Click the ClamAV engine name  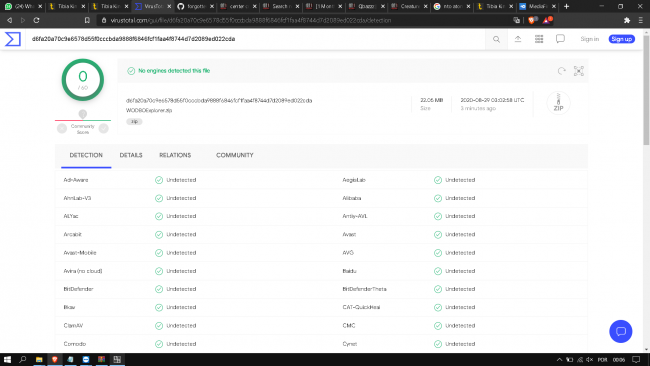coord(73,325)
